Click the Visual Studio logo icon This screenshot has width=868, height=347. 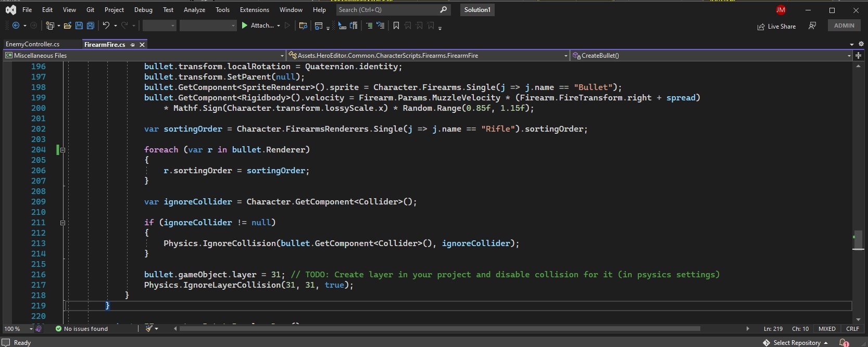pyautogui.click(x=10, y=10)
